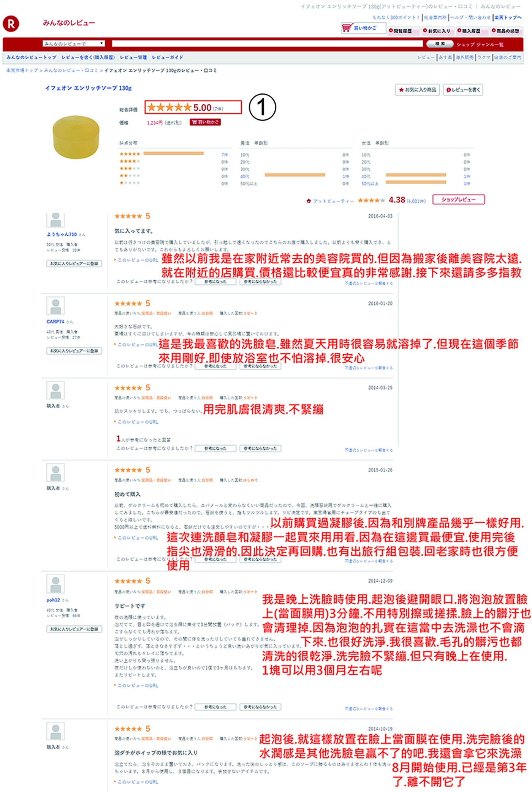Open the みんなのレビュートップ nav item
This screenshot has width=532, height=792.
32,57
